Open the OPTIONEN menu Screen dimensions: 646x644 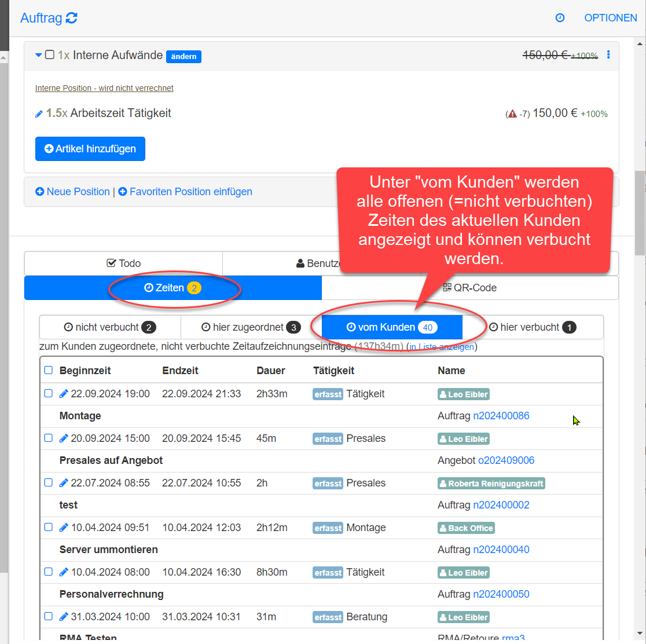pos(610,18)
